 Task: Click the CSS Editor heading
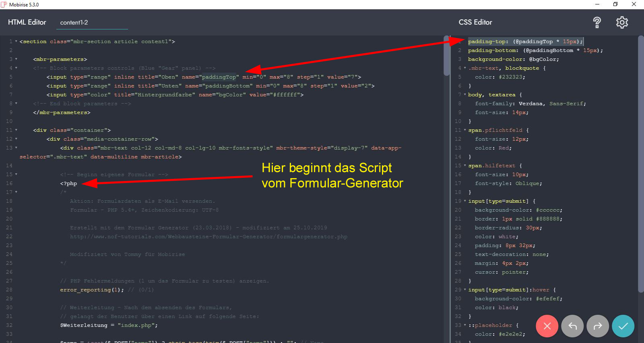pyautogui.click(x=475, y=22)
